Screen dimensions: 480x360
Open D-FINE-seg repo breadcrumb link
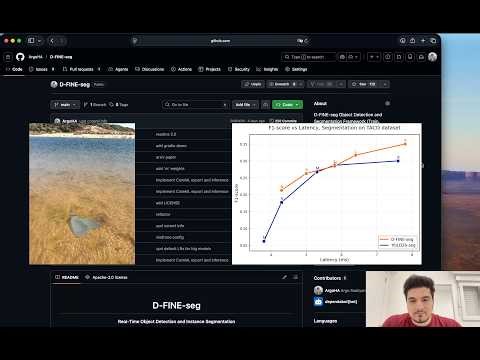pos(61,57)
